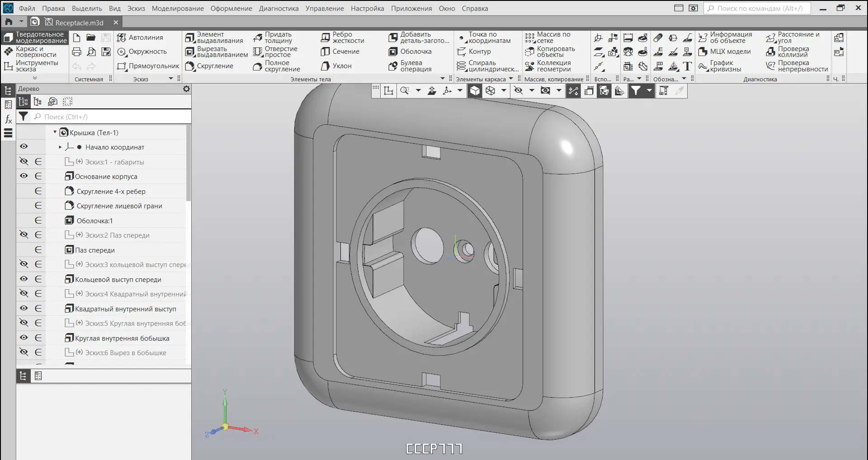Open the Элементы каркаса dropdown arrow
The image size is (868, 460).
[x=511, y=79]
